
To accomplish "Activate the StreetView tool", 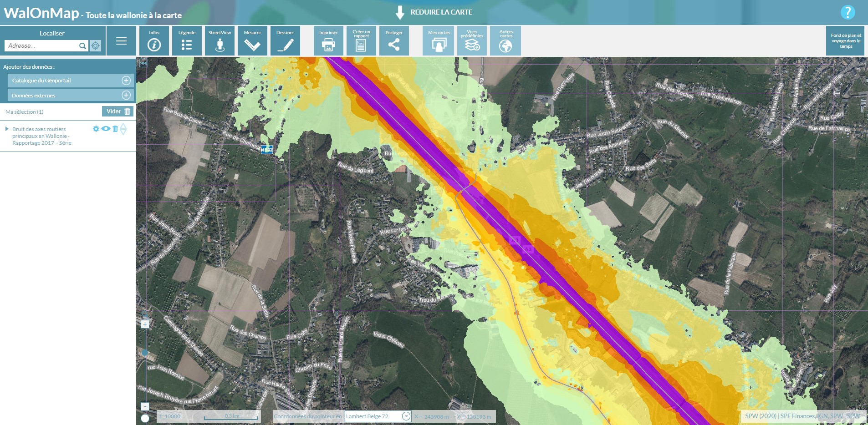I will point(220,41).
